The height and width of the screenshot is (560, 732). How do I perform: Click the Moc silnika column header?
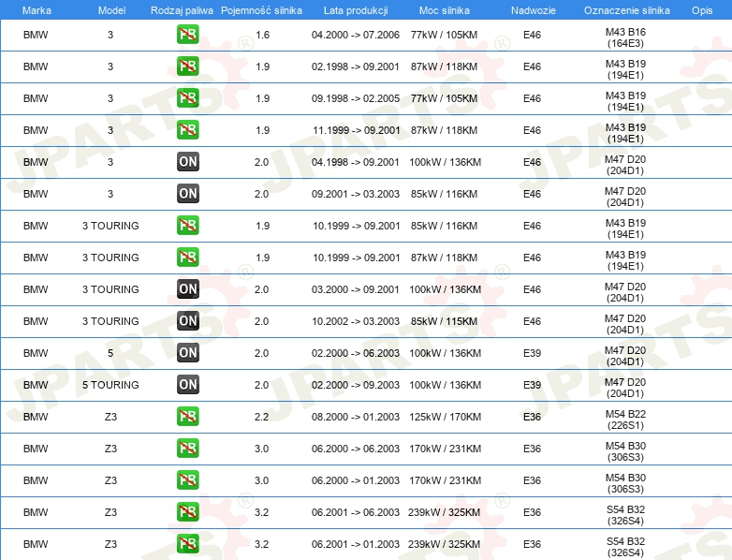coord(445,10)
